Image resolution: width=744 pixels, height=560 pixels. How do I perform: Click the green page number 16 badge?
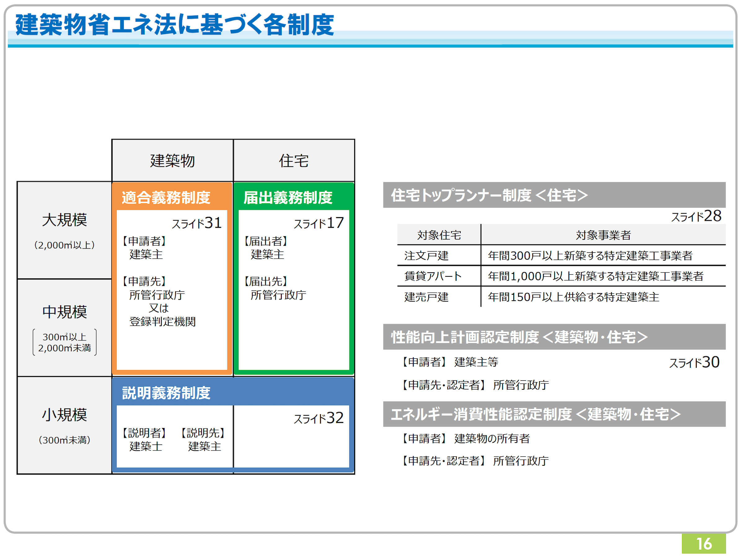click(x=705, y=544)
